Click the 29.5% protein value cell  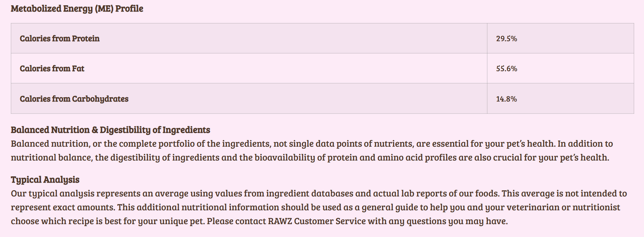coord(506,39)
